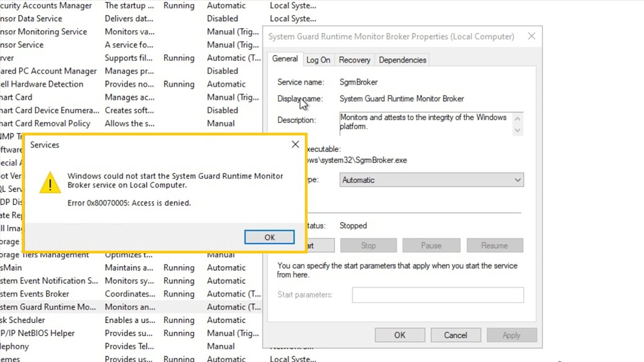Click the warning icon in the Services error dialog

pyautogui.click(x=50, y=182)
